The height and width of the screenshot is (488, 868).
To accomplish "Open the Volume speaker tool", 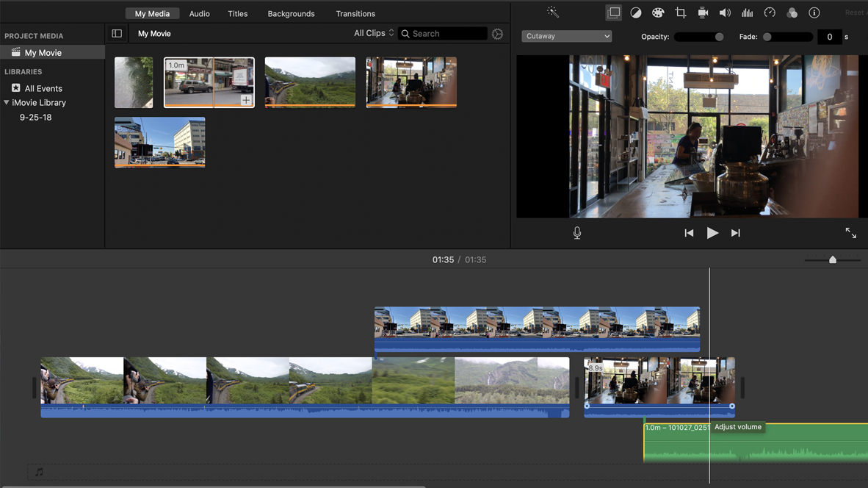I will 725,12.
